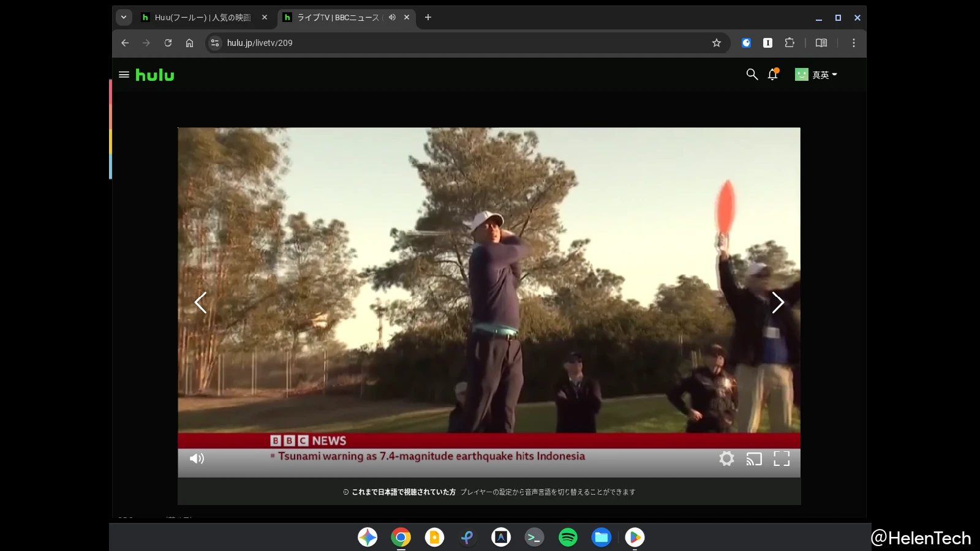Screen dimensions: 980x551
Task: Open the tab search dropdown arrow
Action: tap(124, 18)
